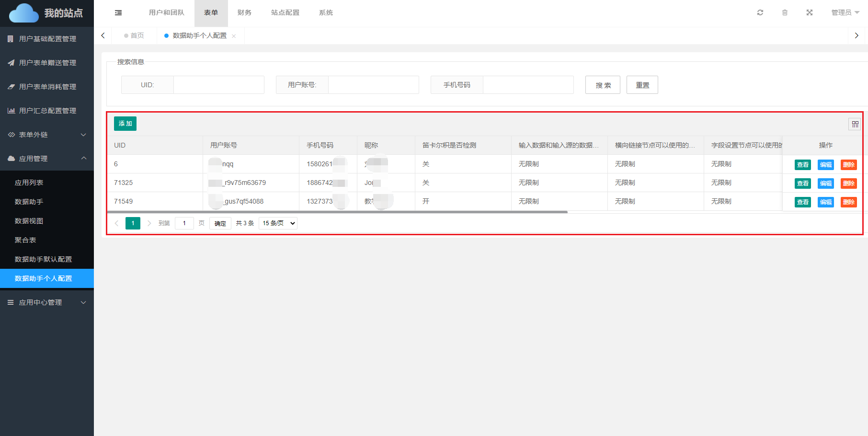Click the green 添加 button

(125, 124)
